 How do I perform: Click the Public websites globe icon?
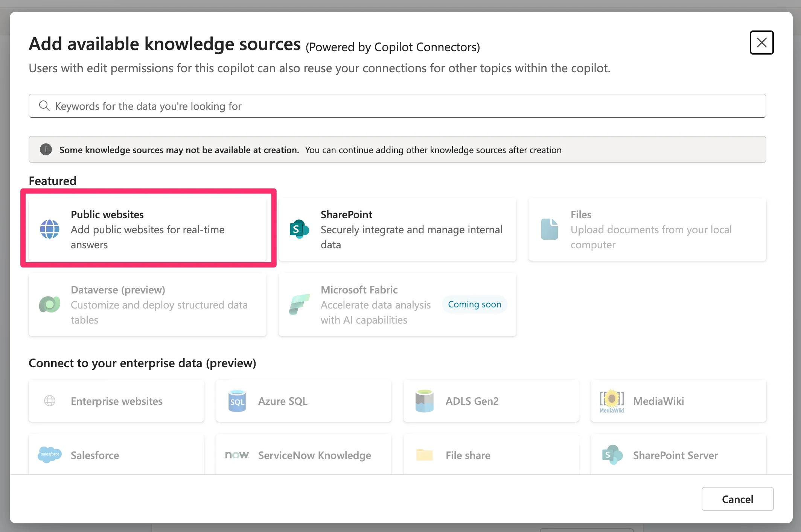pyautogui.click(x=50, y=229)
